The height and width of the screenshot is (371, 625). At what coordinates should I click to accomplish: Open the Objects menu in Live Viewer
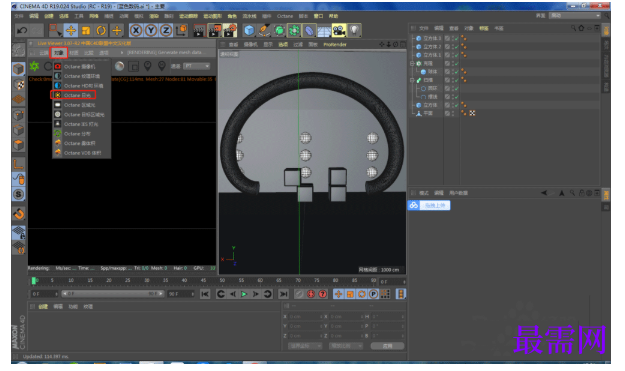tap(59, 53)
